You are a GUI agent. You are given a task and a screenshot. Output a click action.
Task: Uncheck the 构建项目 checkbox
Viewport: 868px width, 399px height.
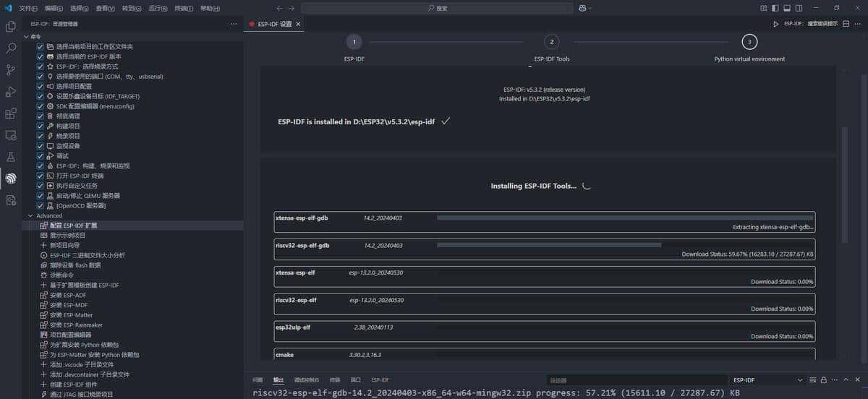[x=41, y=126]
